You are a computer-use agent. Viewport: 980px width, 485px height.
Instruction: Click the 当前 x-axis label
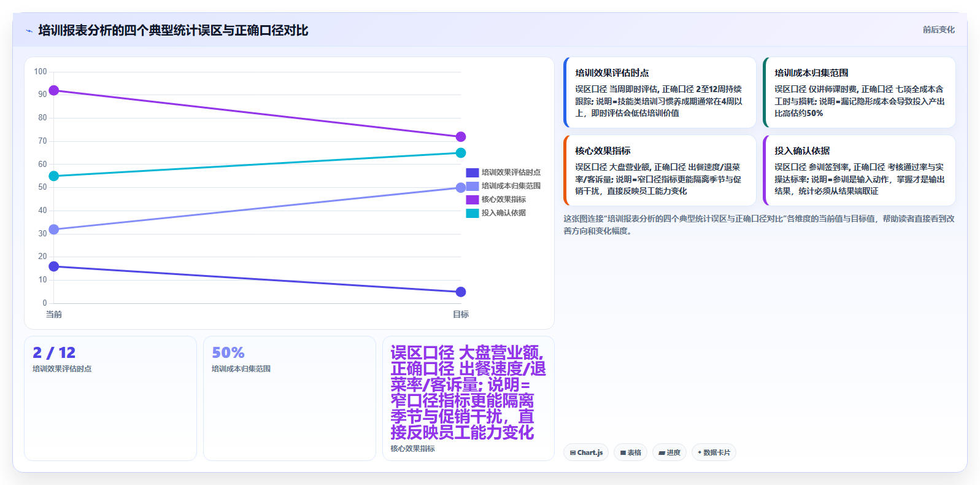coord(54,314)
